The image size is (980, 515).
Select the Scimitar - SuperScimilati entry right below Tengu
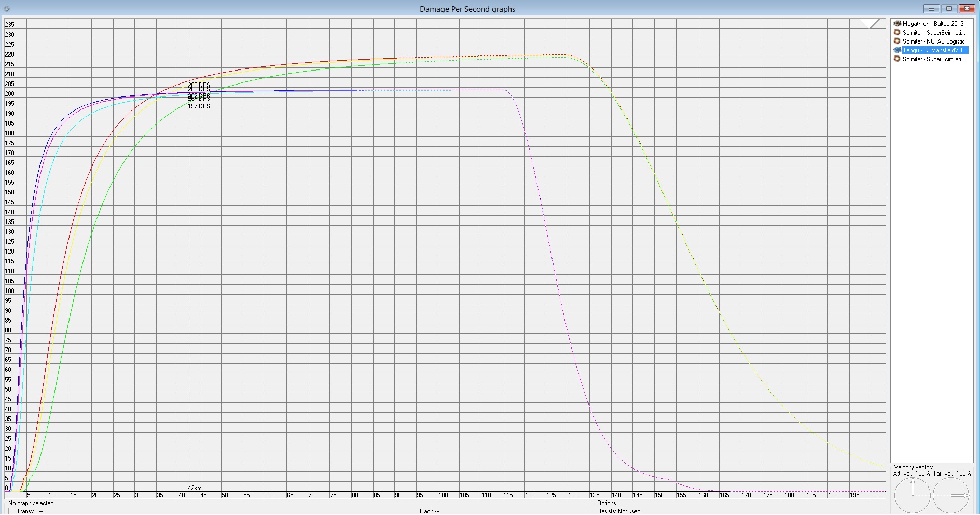click(x=934, y=59)
